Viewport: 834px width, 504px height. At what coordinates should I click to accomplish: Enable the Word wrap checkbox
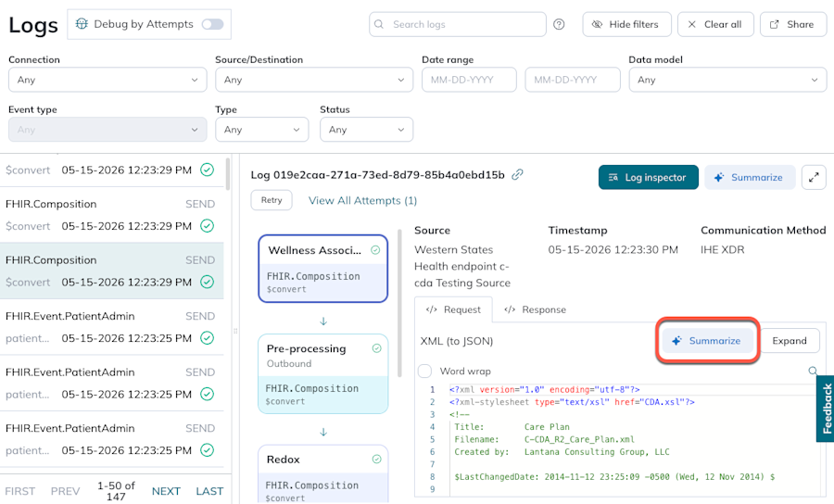(424, 372)
